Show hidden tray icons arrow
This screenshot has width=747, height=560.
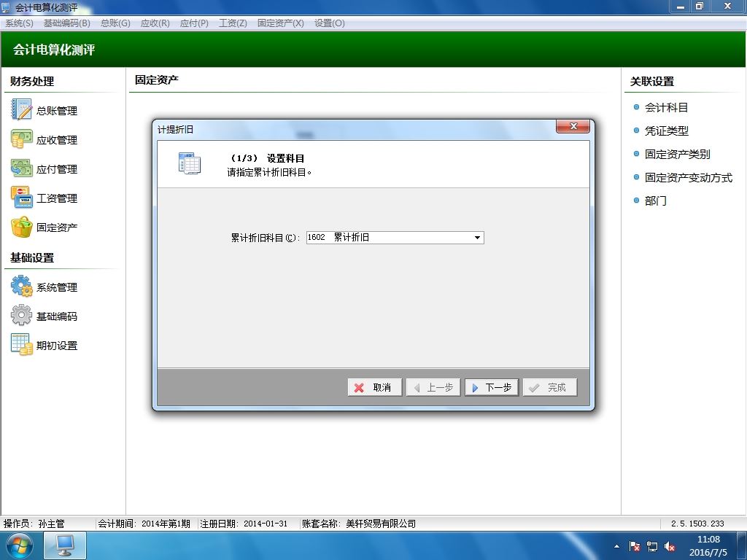(x=617, y=547)
